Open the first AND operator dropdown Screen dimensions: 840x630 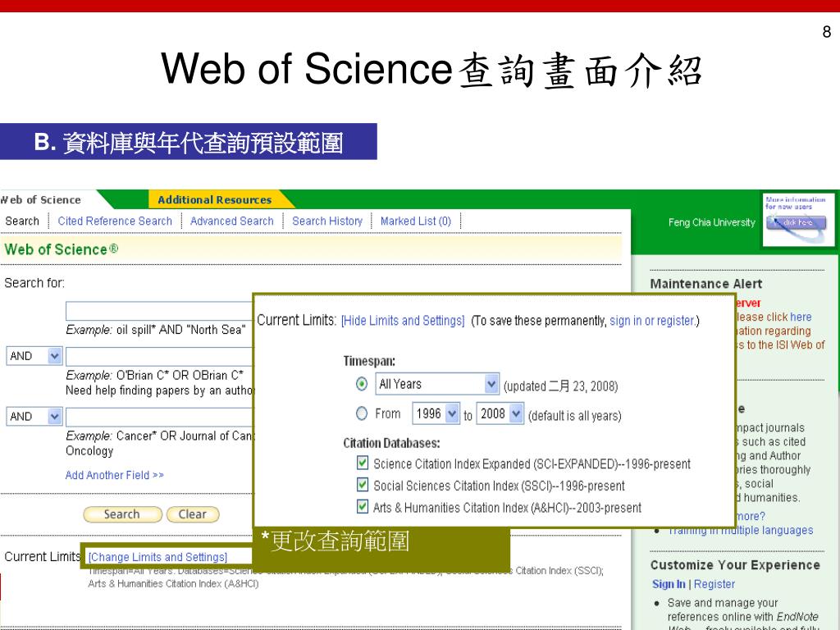[x=34, y=356]
